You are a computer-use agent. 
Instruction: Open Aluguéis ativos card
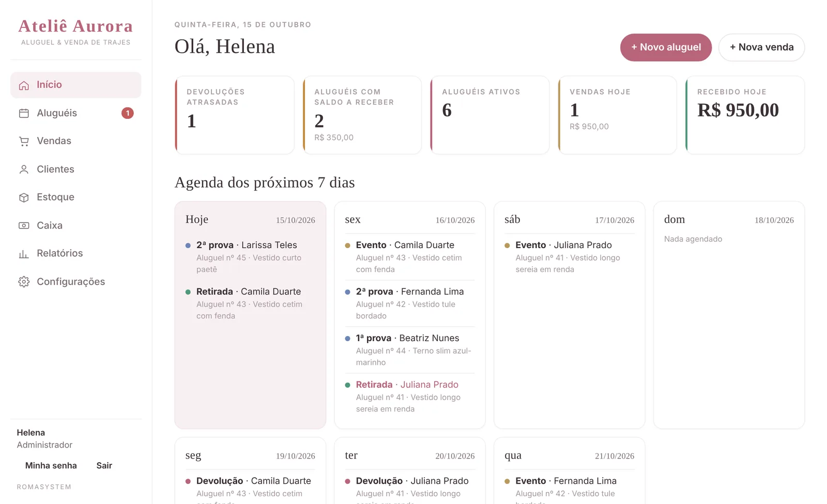tap(490, 115)
